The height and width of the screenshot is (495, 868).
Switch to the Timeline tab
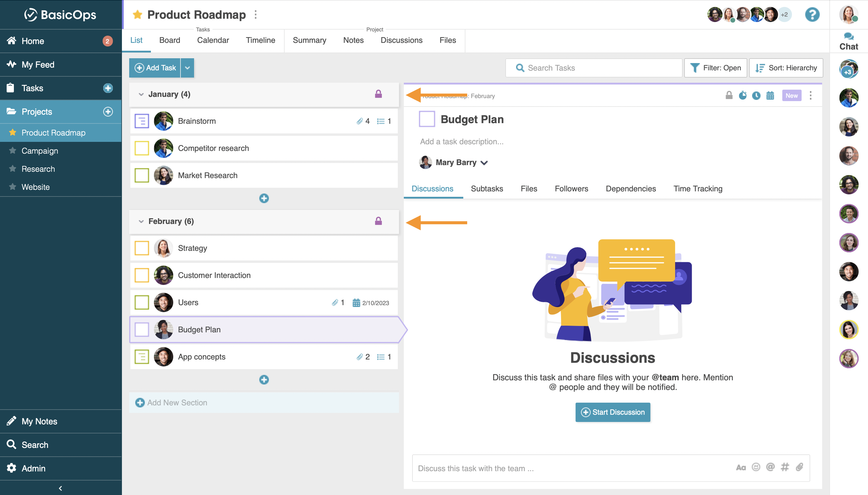260,40
